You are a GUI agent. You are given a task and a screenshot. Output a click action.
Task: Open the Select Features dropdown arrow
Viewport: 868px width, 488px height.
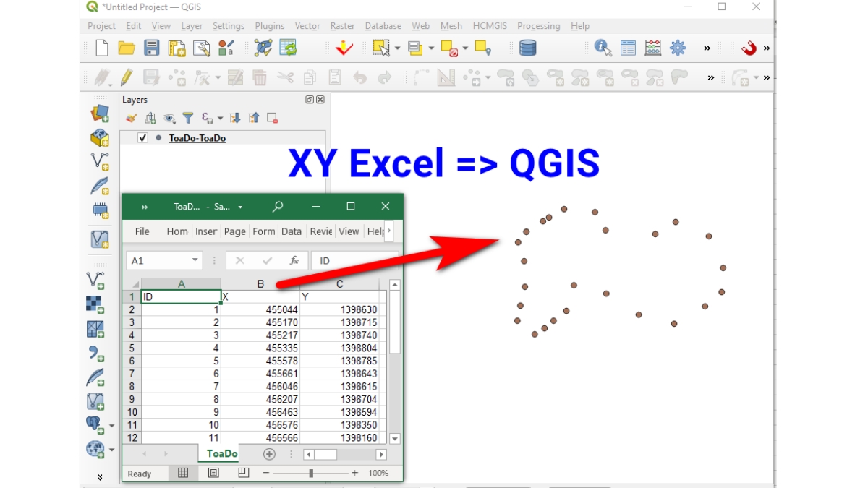pyautogui.click(x=397, y=48)
